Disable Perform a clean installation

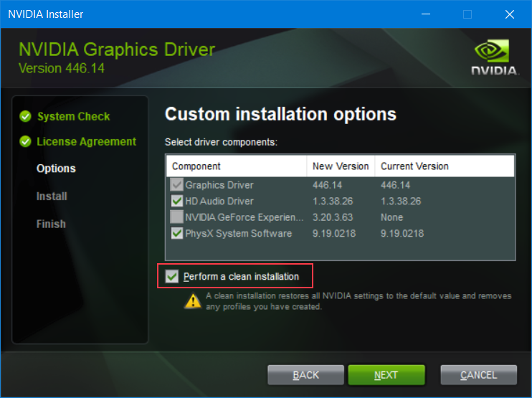click(172, 277)
